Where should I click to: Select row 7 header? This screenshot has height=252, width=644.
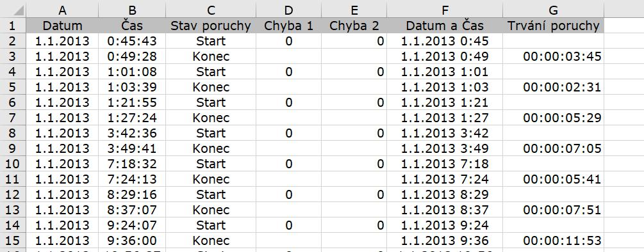tap(13, 118)
